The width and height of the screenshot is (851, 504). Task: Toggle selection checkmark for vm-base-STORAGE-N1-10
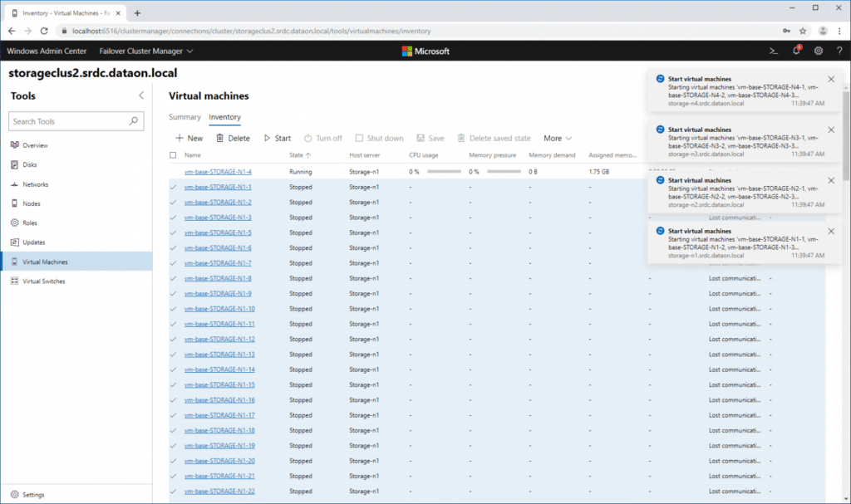pyautogui.click(x=173, y=309)
